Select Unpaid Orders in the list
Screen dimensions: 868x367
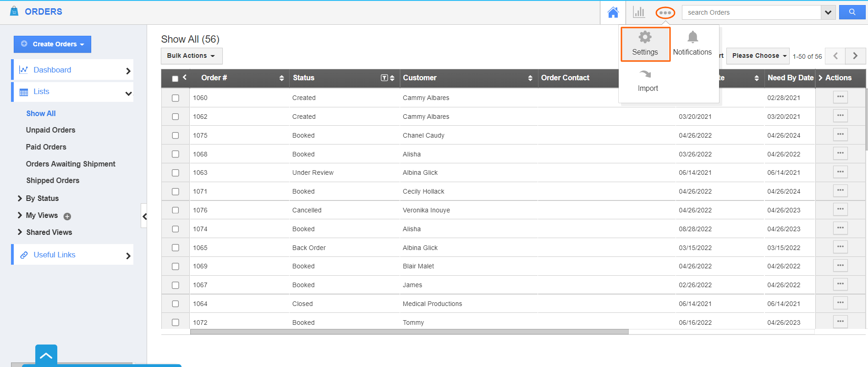click(x=50, y=130)
